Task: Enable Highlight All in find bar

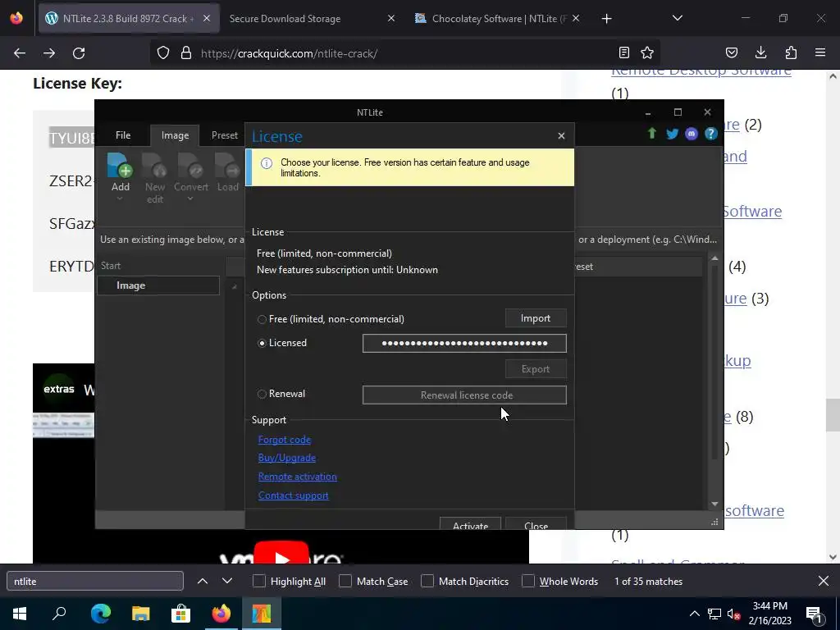Action: pos(259,582)
